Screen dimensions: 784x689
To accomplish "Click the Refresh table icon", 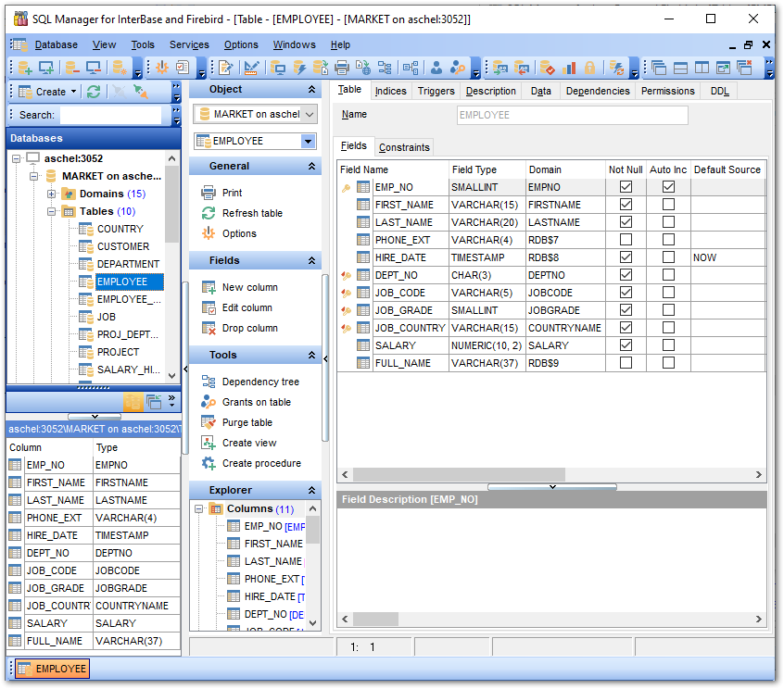I will click(x=209, y=213).
